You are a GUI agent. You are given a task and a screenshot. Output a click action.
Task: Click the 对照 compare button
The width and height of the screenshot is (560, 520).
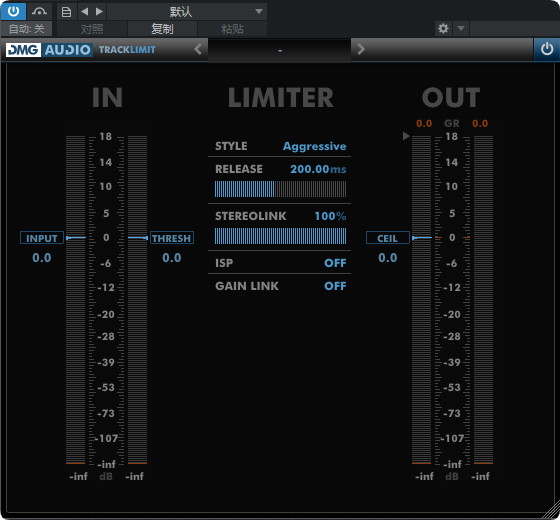click(92, 29)
